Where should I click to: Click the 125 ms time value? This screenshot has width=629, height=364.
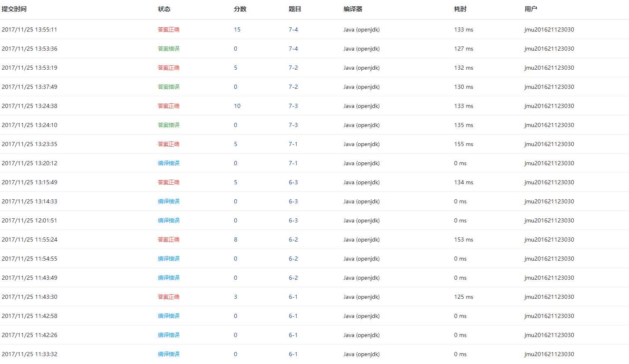[464, 297]
